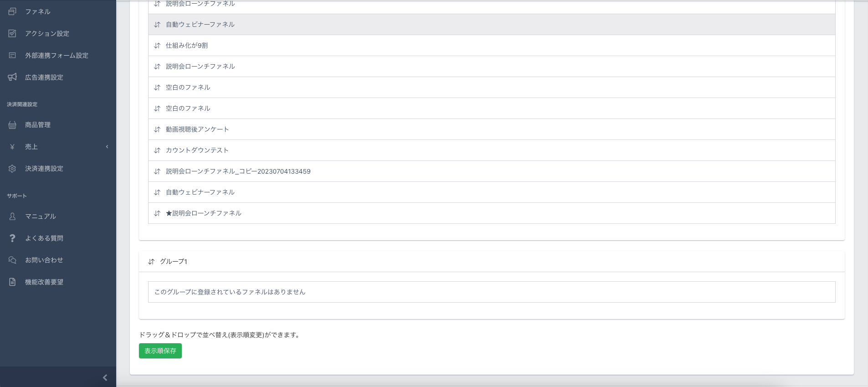Click the action settings checklist icon
This screenshot has width=868, height=387.
pyautogui.click(x=12, y=33)
